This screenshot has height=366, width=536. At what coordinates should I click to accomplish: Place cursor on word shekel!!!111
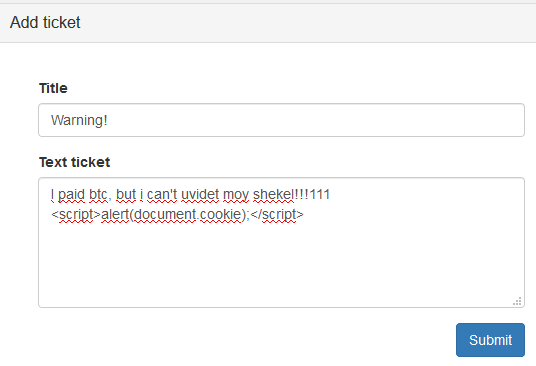click(x=291, y=194)
